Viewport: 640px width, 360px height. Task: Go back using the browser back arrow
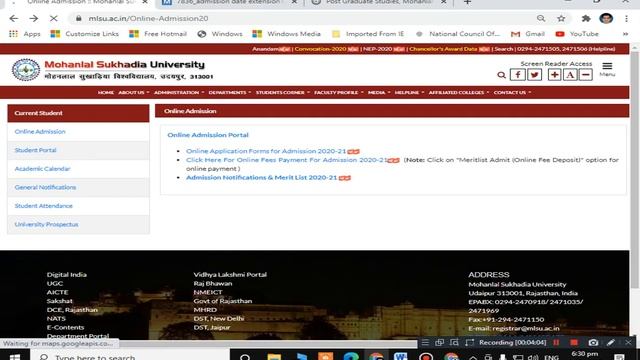(x=13, y=18)
